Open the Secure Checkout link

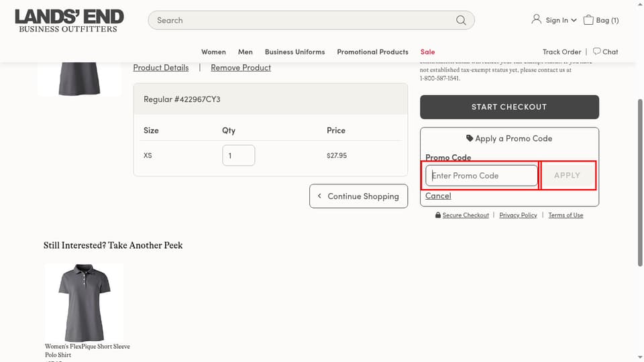[466, 215]
